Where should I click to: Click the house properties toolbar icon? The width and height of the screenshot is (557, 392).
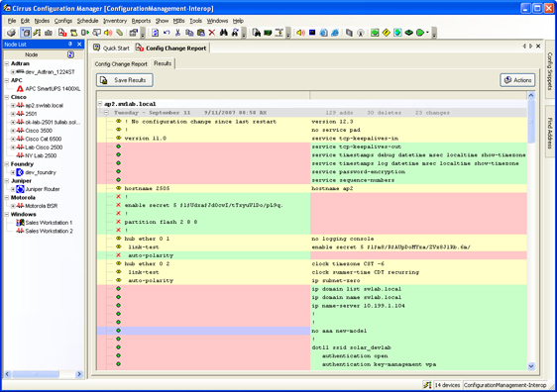point(134,33)
